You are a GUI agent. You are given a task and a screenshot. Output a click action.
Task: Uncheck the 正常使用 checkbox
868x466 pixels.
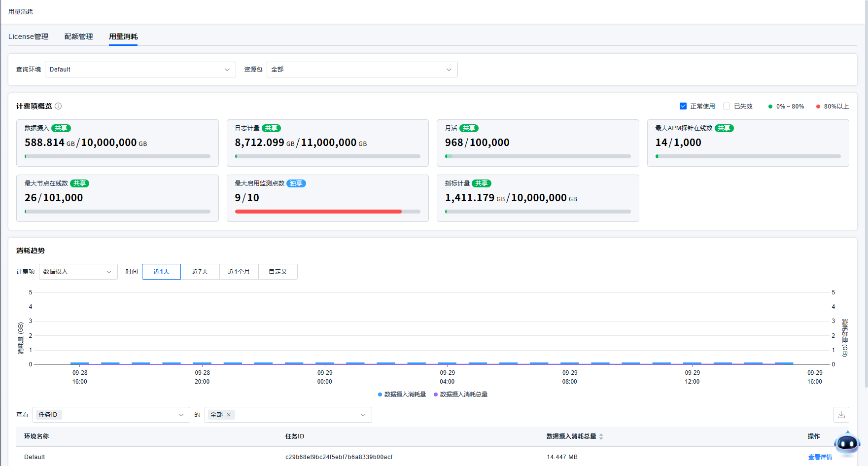[x=683, y=106]
